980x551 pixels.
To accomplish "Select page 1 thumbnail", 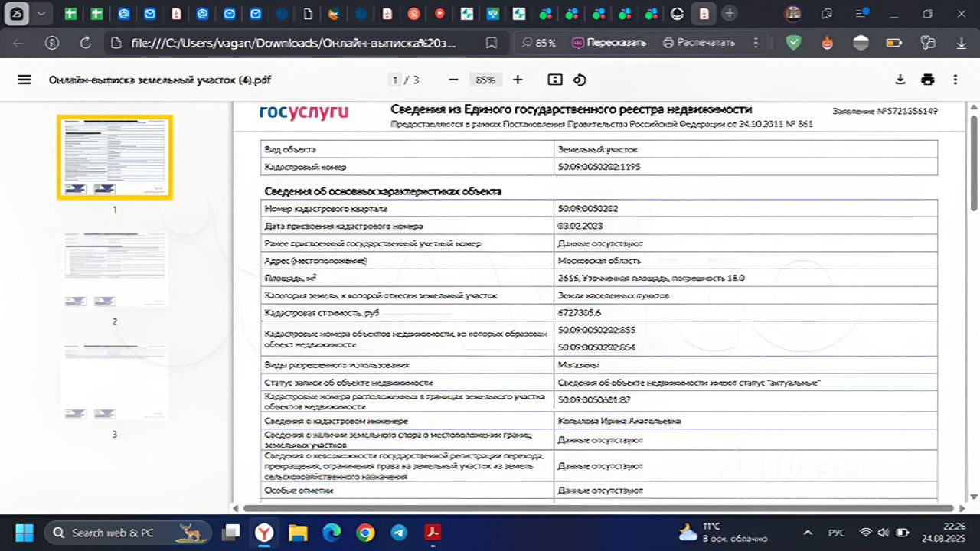I will tap(115, 157).
